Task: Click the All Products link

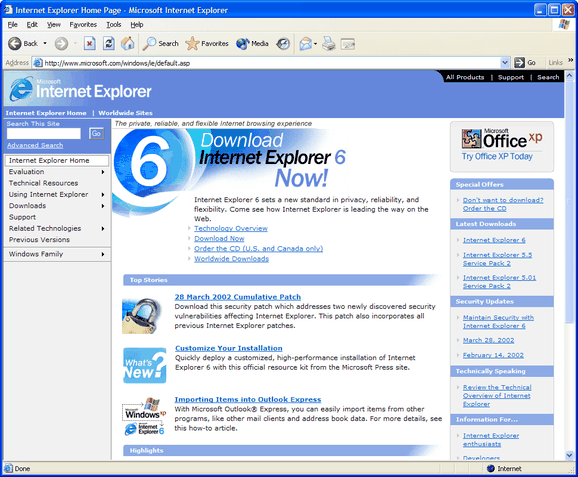Action: pyautogui.click(x=465, y=77)
